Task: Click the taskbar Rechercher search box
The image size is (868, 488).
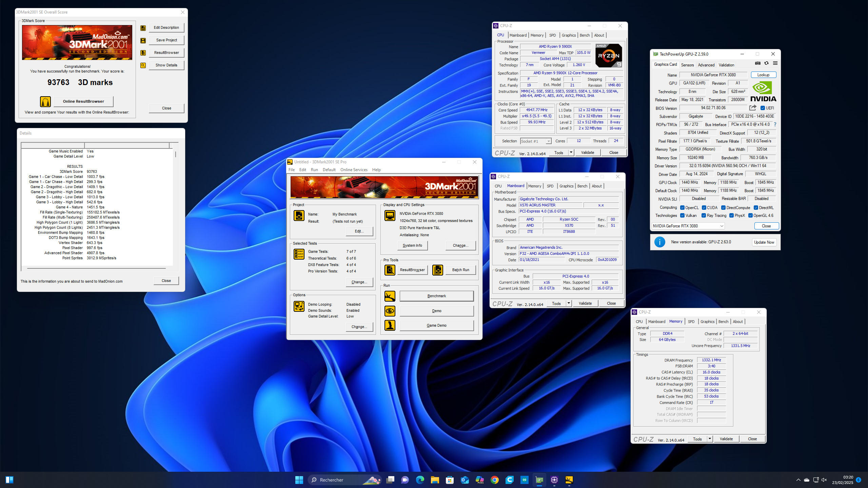Action: tap(344, 480)
